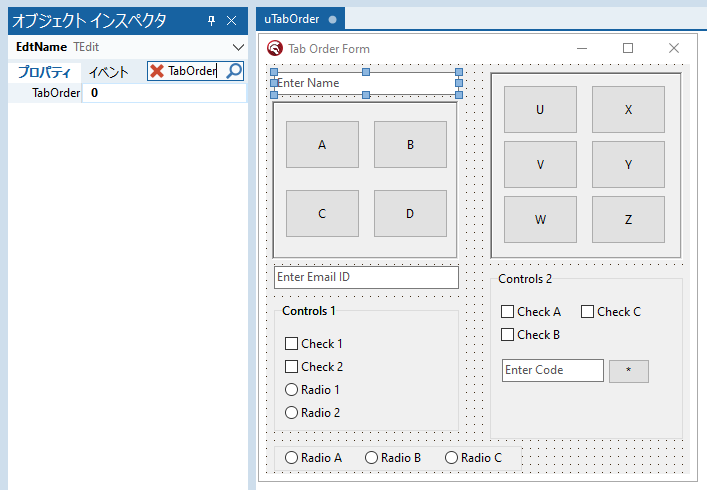The image size is (707, 490).
Task: Click the Tab Order Form title text
Action: click(329, 49)
